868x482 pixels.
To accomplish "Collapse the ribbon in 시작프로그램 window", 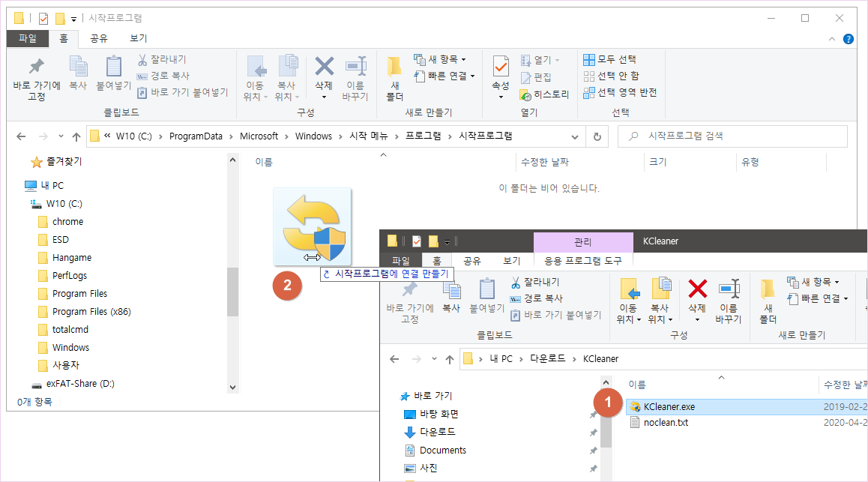I will tap(831, 39).
